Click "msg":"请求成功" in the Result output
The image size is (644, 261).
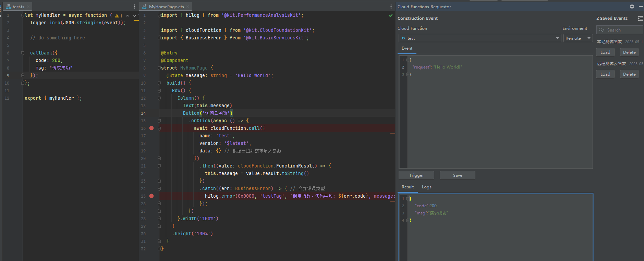[432, 213]
